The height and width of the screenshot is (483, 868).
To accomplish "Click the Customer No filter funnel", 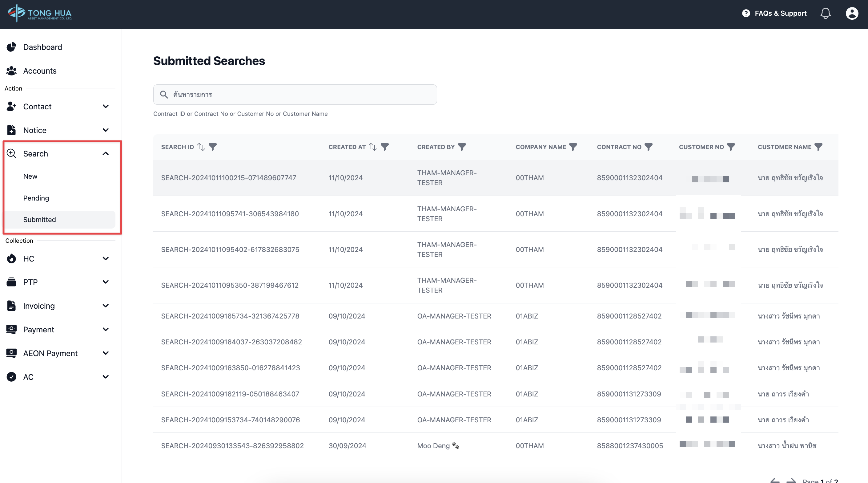I will [x=730, y=147].
